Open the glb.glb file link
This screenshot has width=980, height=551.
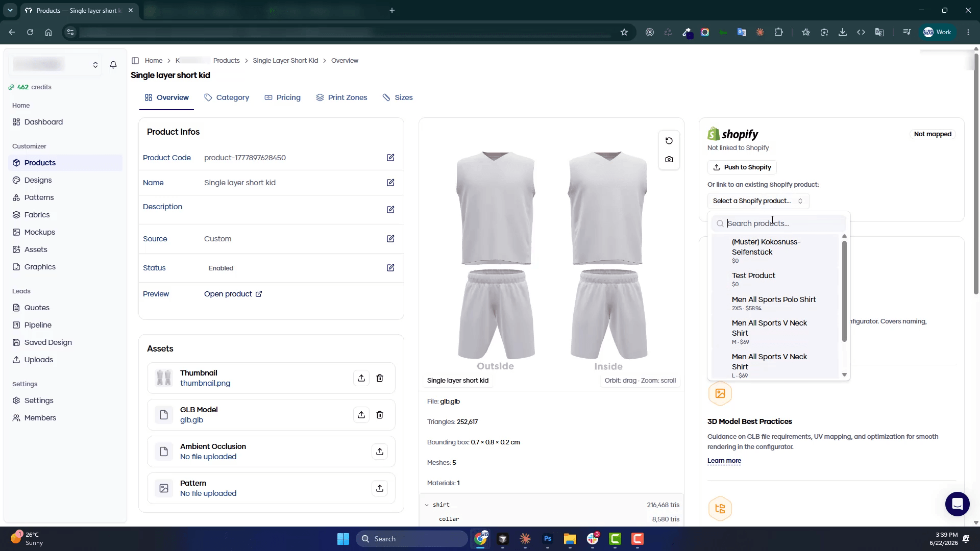191,420
